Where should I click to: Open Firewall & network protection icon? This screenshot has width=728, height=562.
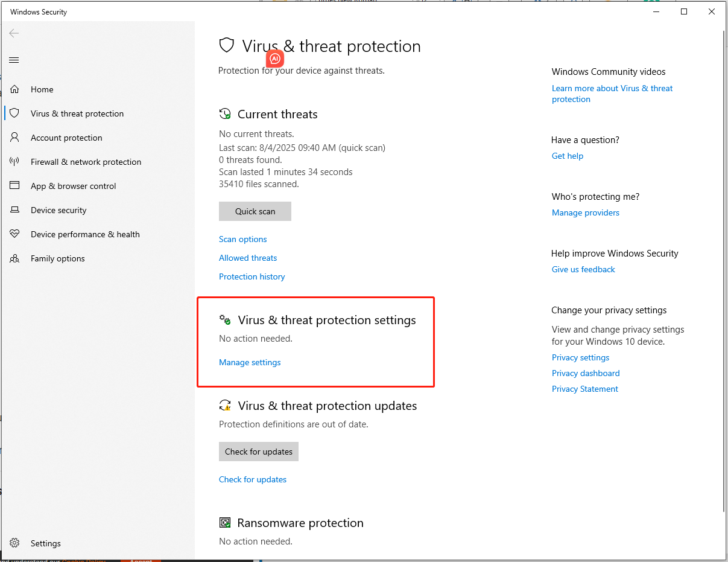[14, 162]
